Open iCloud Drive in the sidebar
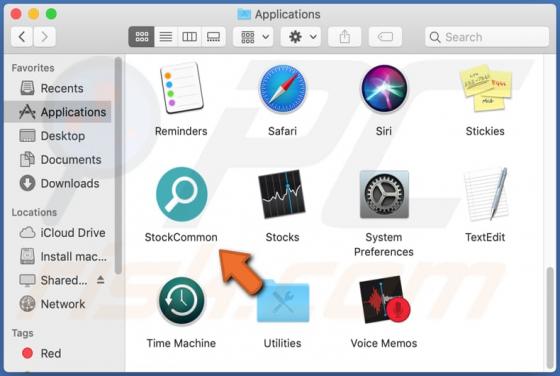 tap(58, 233)
